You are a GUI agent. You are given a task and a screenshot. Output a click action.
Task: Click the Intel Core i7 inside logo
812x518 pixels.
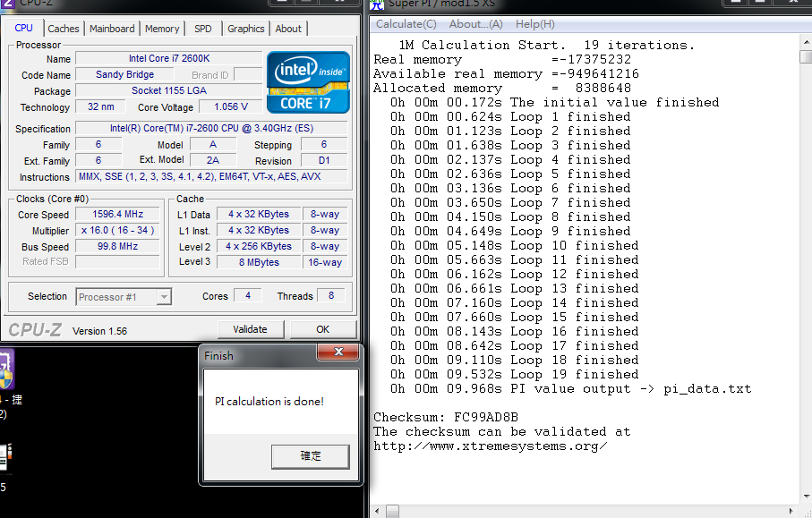308,82
